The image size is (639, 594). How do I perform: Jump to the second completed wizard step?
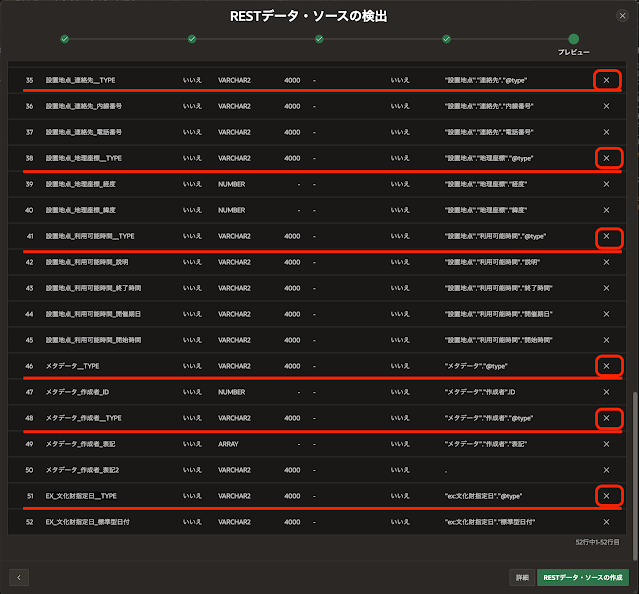click(192, 39)
